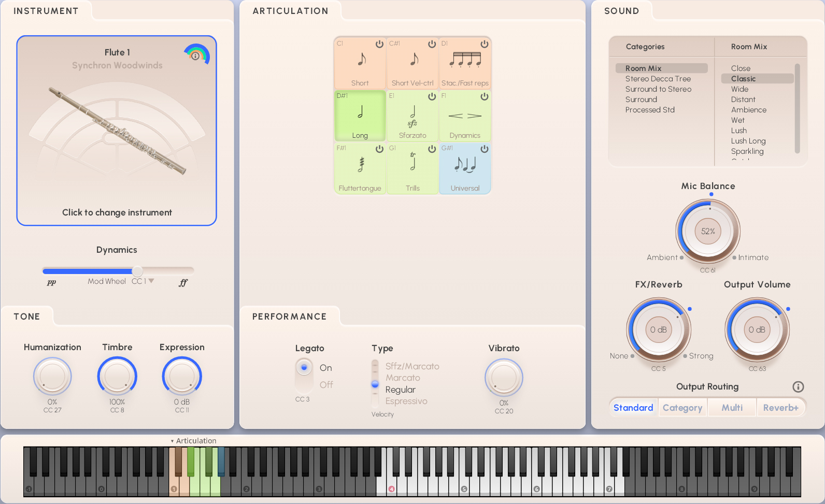Screen dimensions: 825x504
Task: Expand the Articulation keyboard label triangle
Action: pyautogui.click(x=172, y=441)
